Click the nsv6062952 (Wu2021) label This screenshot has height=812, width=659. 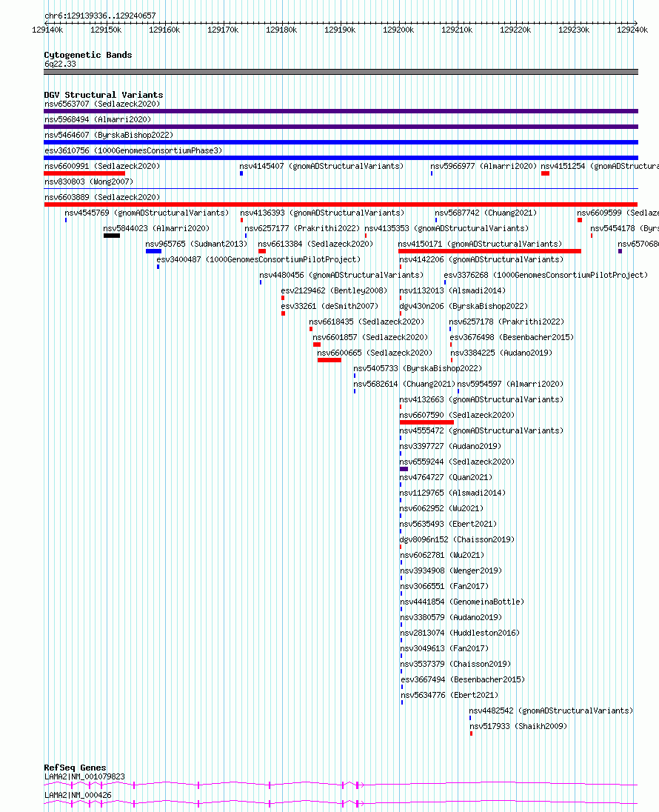[441, 508]
